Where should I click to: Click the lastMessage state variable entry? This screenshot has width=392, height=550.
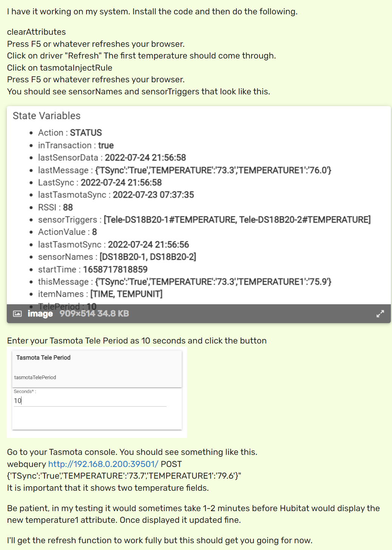[x=185, y=170]
